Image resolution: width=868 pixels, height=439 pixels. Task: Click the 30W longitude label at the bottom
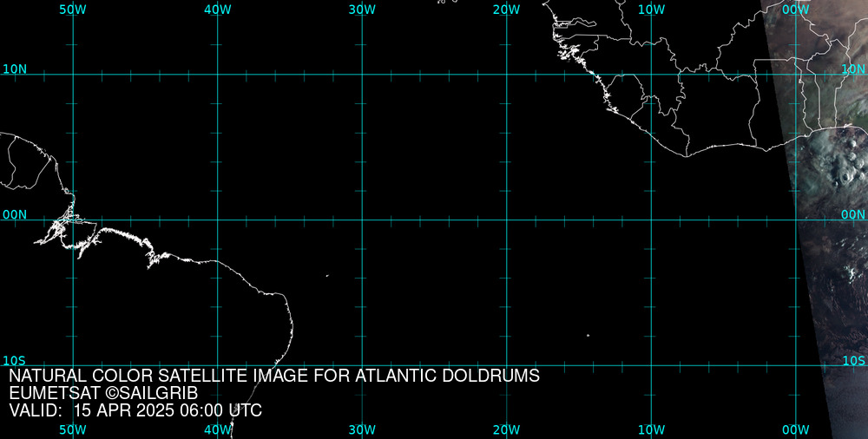tap(362, 430)
